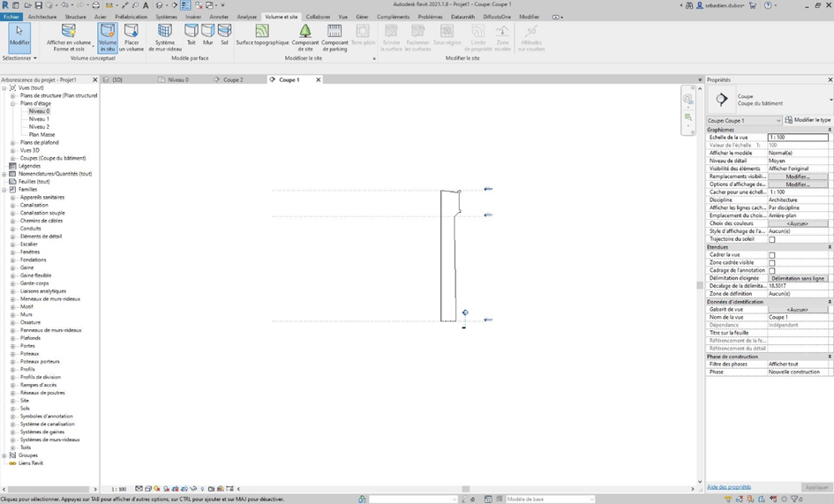Select the Composant de site tree icon
Image resolution: width=834 pixels, height=504 pixels.
tap(305, 32)
